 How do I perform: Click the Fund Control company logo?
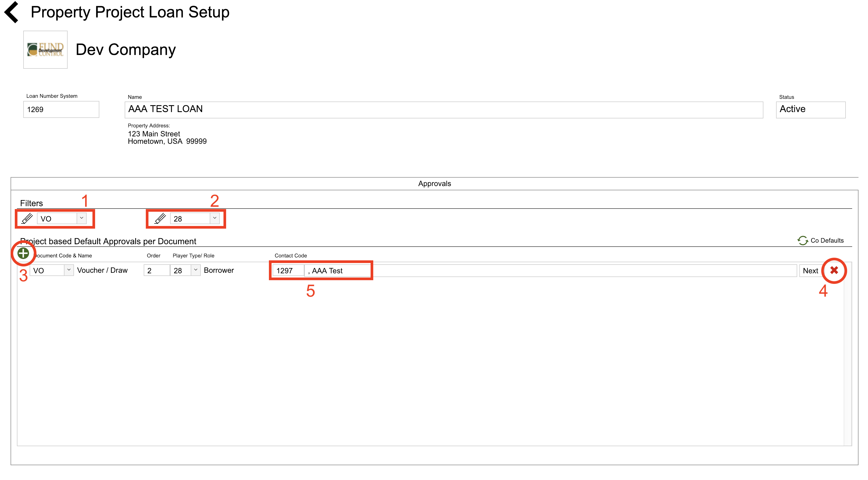(x=45, y=50)
